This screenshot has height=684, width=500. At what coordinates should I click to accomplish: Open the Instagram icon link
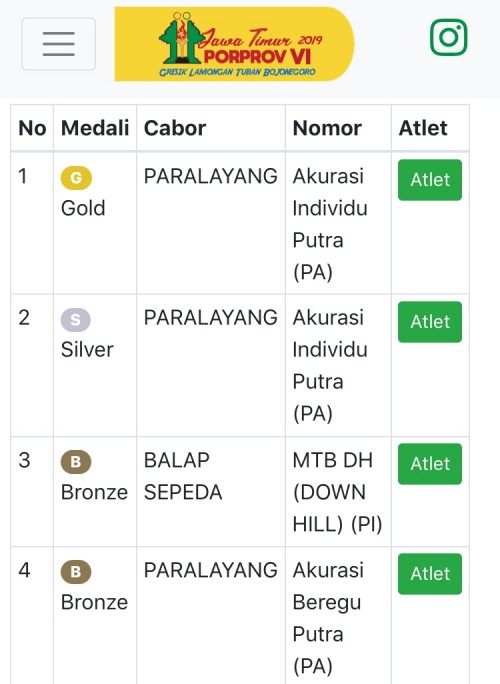coord(449,37)
